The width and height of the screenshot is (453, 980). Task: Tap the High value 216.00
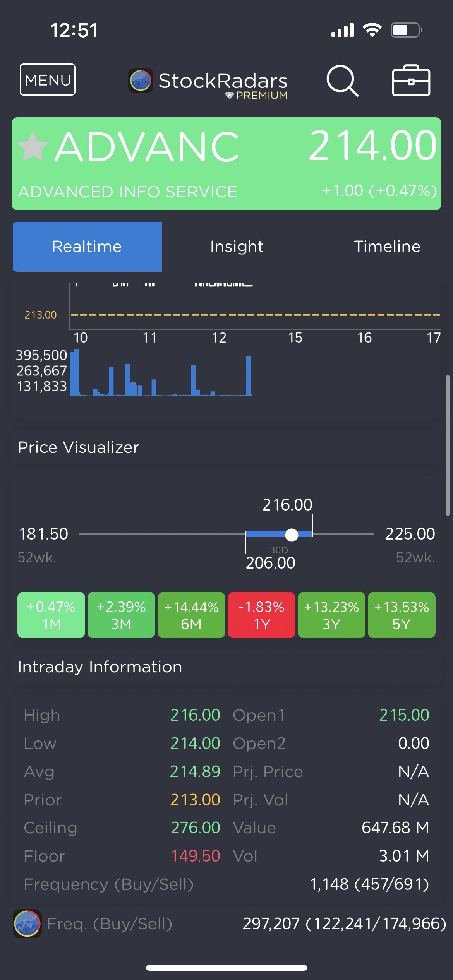pos(195,715)
